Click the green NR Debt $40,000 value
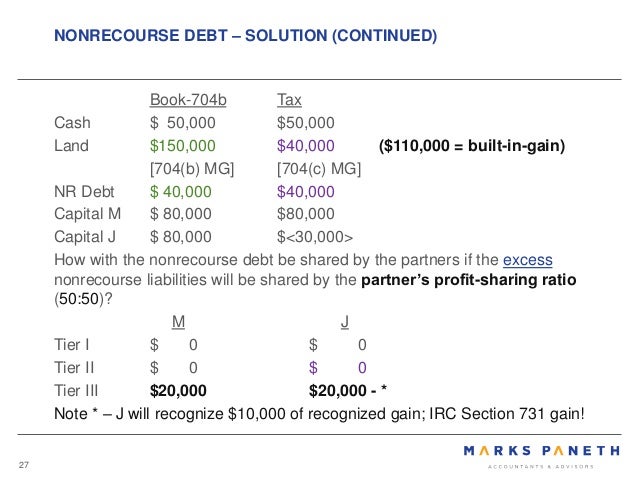This screenshot has height=479, width=638. tap(181, 192)
